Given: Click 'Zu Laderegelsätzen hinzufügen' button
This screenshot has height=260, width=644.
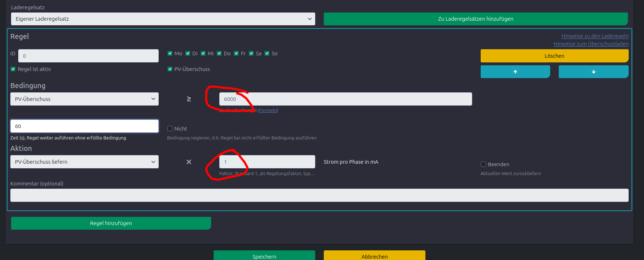Looking at the screenshot, I should pos(476,19).
